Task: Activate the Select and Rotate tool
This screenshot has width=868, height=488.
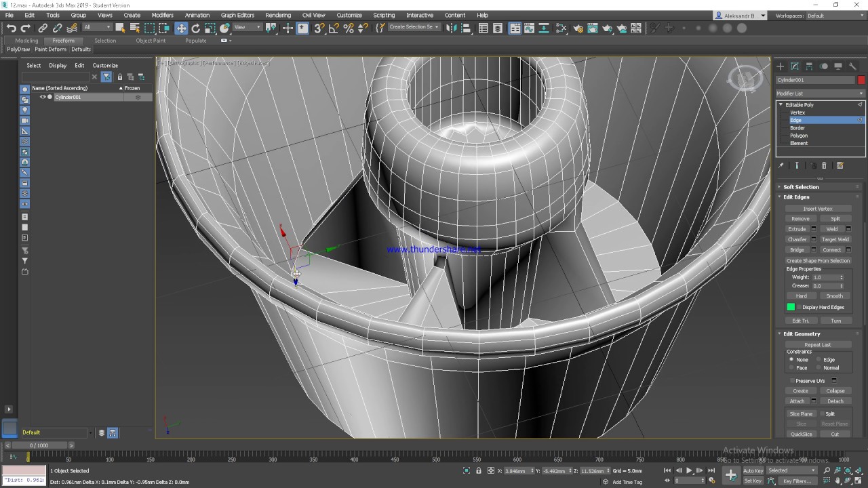Action: coord(195,28)
